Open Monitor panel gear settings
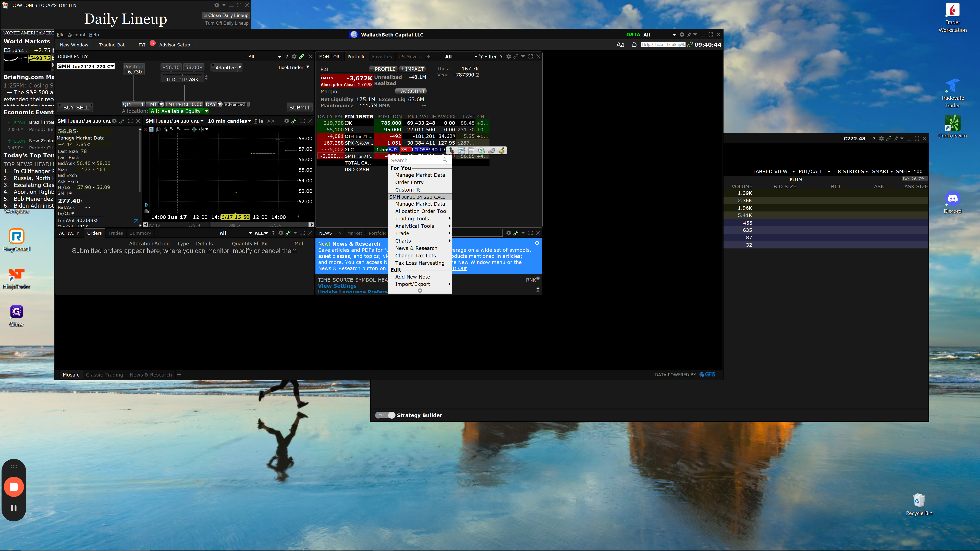The height and width of the screenshot is (551, 980). coord(509,57)
